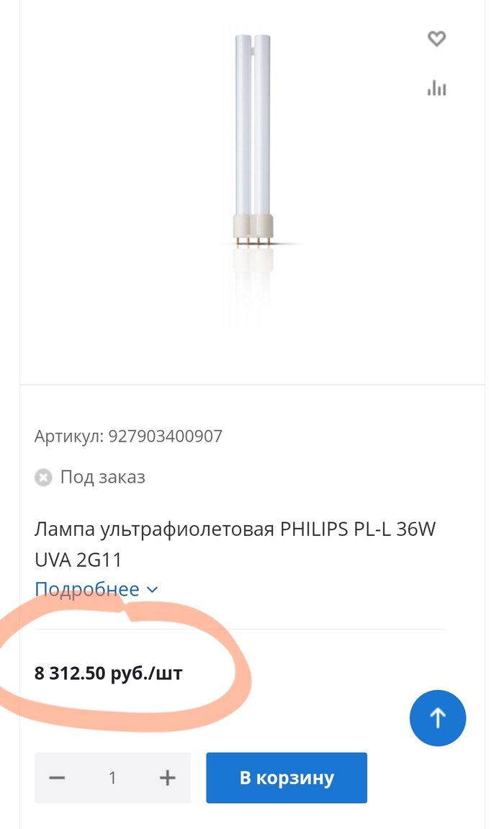This screenshot has width=504, height=829.
Task: Open product title Лампа ультрафиолетовая PHILIPS PL-L 36W
Action: coord(235,529)
